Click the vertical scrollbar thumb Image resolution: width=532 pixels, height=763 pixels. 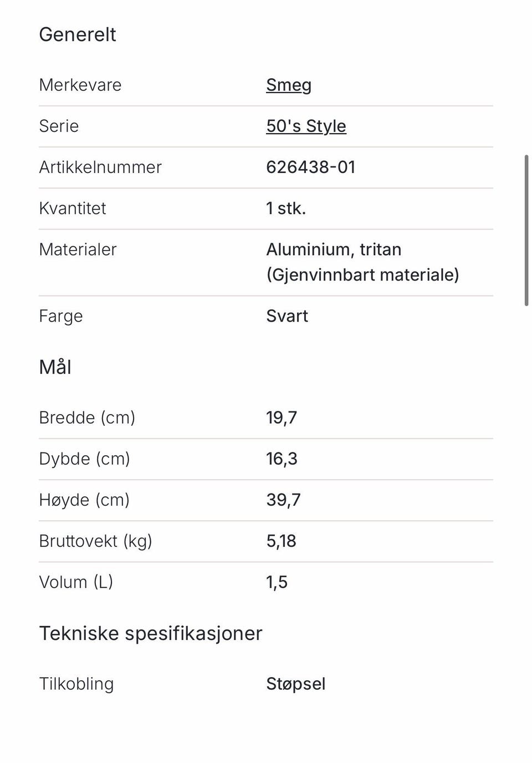coord(526,230)
